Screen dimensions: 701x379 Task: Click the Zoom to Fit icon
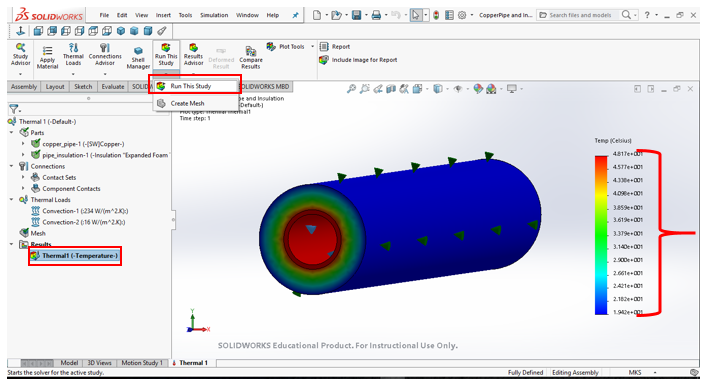[x=351, y=89]
